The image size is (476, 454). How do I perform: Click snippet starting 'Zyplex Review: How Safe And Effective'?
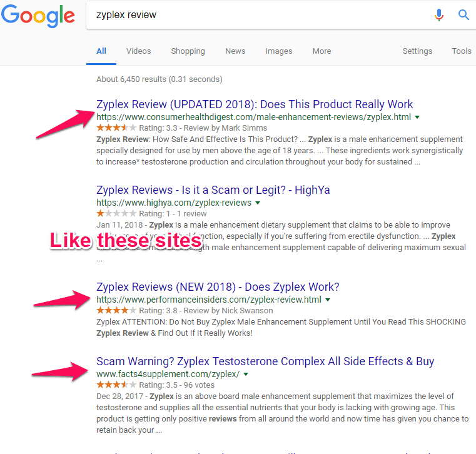[x=280, y=151]
